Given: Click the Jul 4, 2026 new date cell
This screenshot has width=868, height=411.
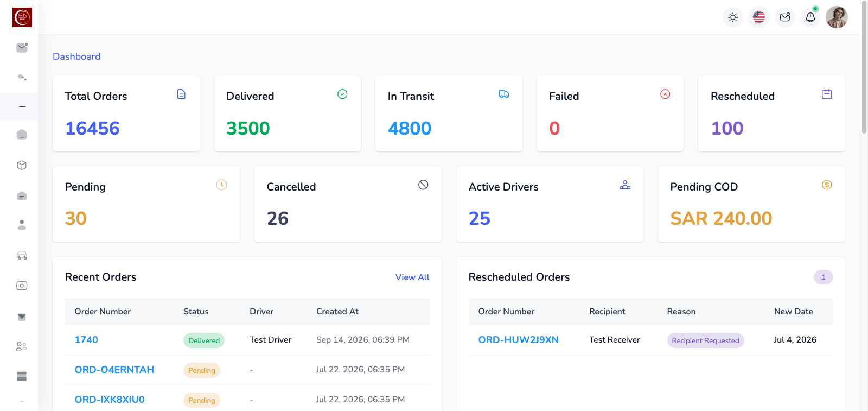Looking at the screenshot, I should 795,340.
